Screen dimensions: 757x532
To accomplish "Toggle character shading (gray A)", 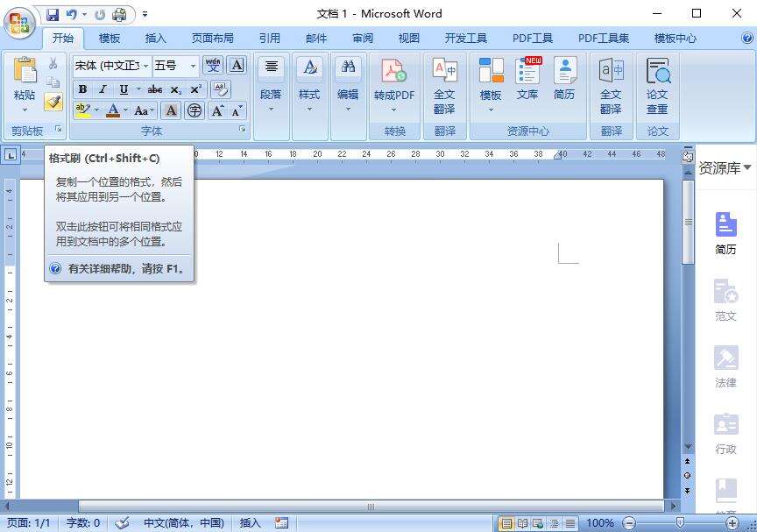I will pos(171,110).
